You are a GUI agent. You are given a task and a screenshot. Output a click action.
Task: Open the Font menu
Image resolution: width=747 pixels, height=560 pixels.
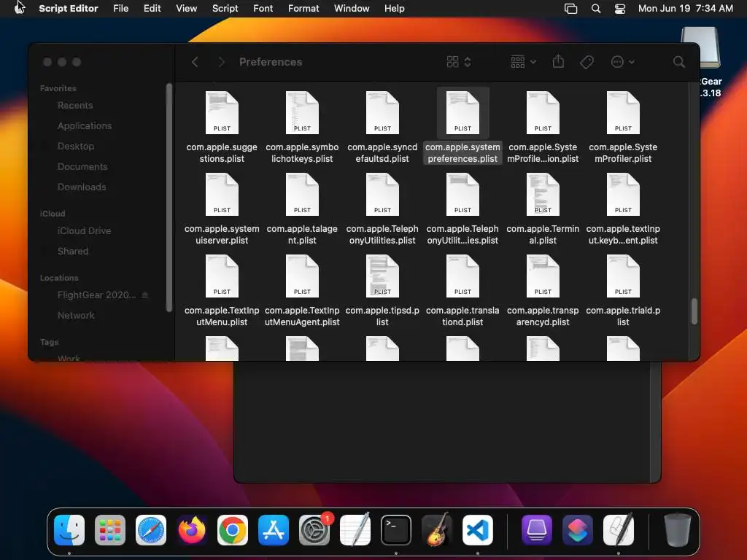coord(263,8)
